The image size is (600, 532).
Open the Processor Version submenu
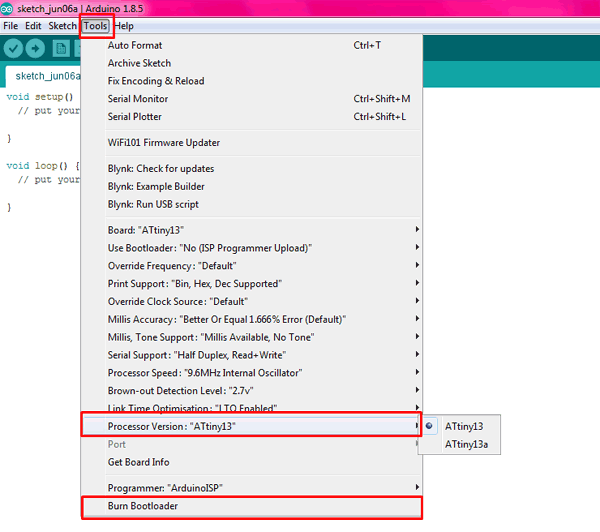click(x=252, y=426)
